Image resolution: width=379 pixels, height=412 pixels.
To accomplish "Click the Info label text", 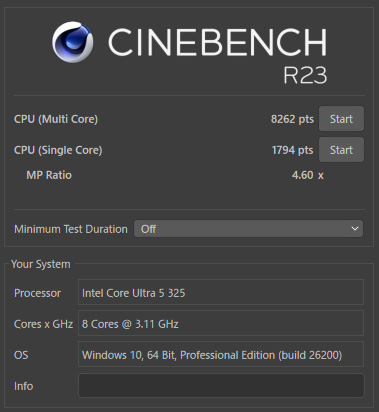I will click(23, 386).
